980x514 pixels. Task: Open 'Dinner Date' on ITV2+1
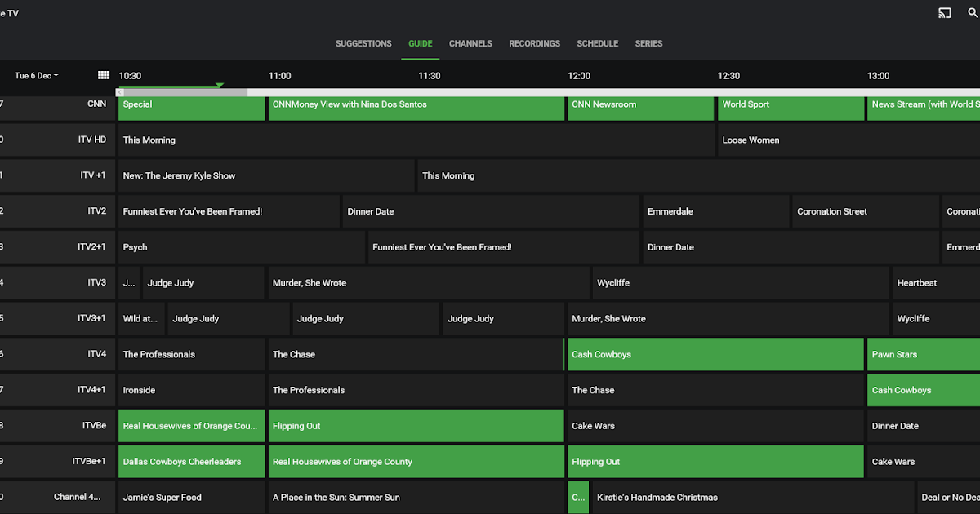791,247
